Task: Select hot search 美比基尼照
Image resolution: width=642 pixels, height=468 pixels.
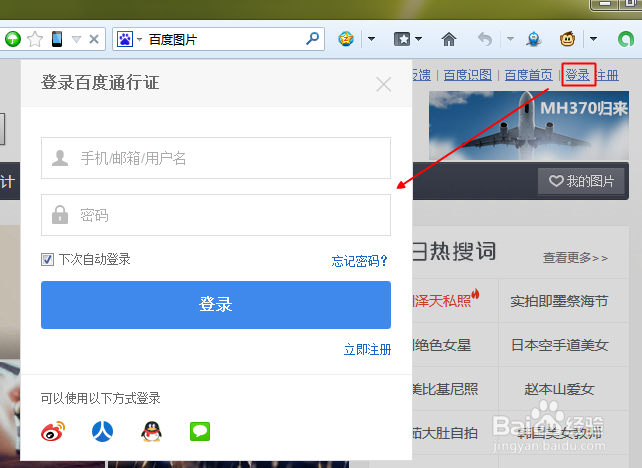Action: [445, 389]
